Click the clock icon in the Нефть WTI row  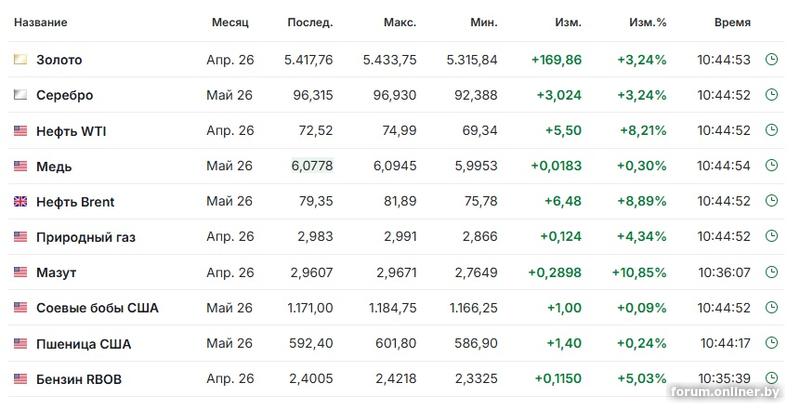click(x=771, y=130)
